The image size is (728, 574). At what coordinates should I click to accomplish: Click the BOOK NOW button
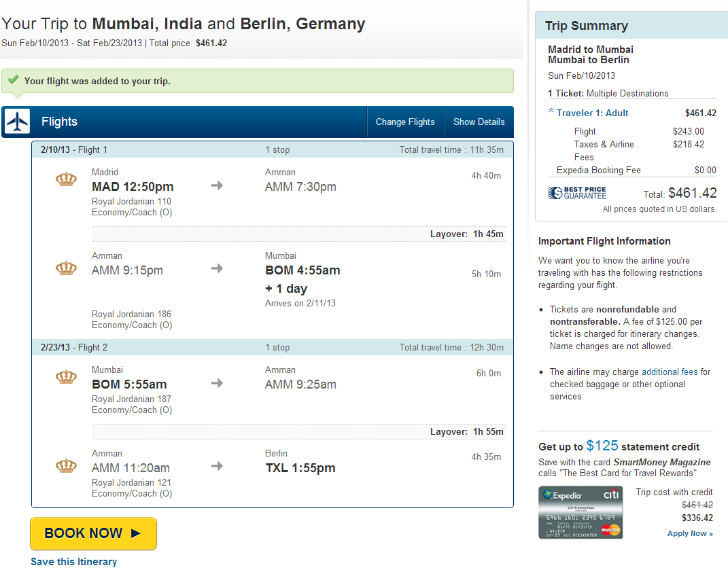point(93,533)
